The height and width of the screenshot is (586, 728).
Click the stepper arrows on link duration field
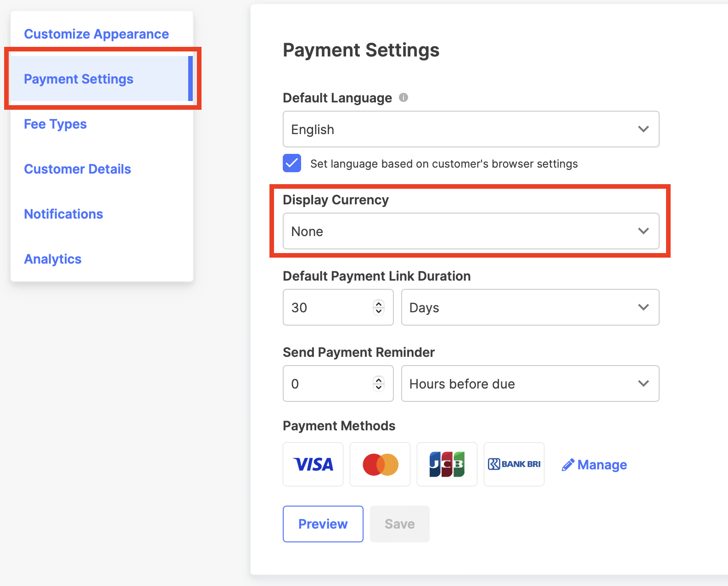(379, 307)
